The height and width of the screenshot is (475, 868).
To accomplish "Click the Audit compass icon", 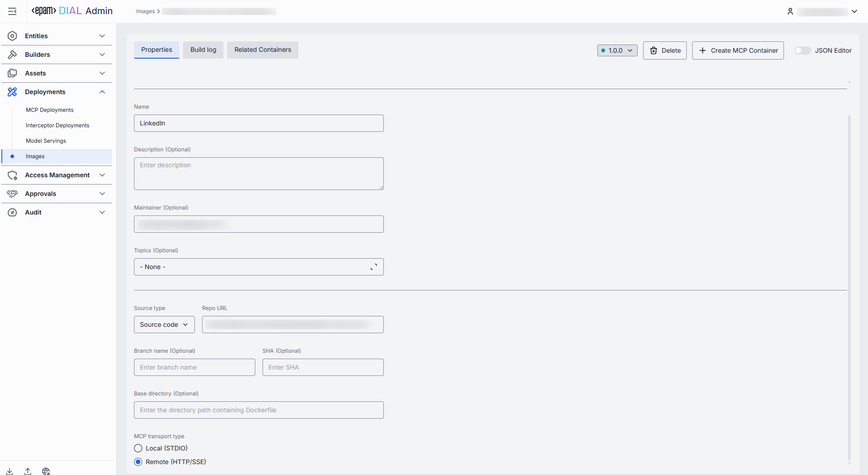I will pyautogui.click(x=12, y=212).
